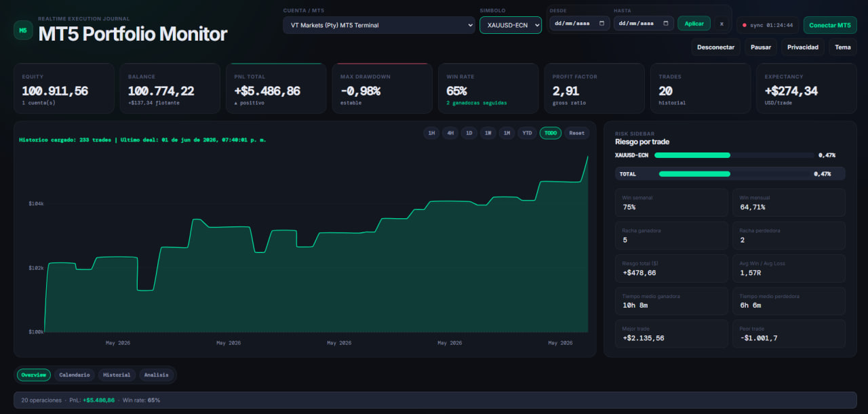This screenshot has width=868, height=414.
Task: Click the Trades card showing 20
Action: pyautogui.click(x=701, y=88)
